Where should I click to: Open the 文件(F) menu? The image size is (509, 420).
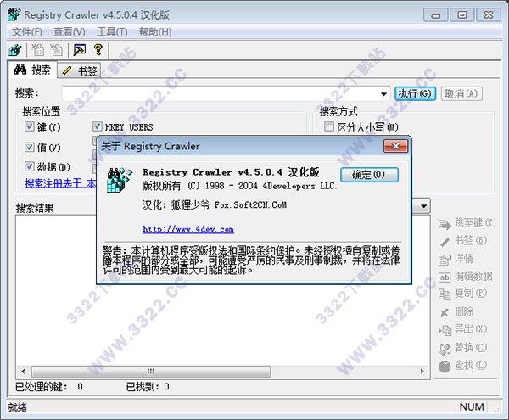tap(27, 31)
